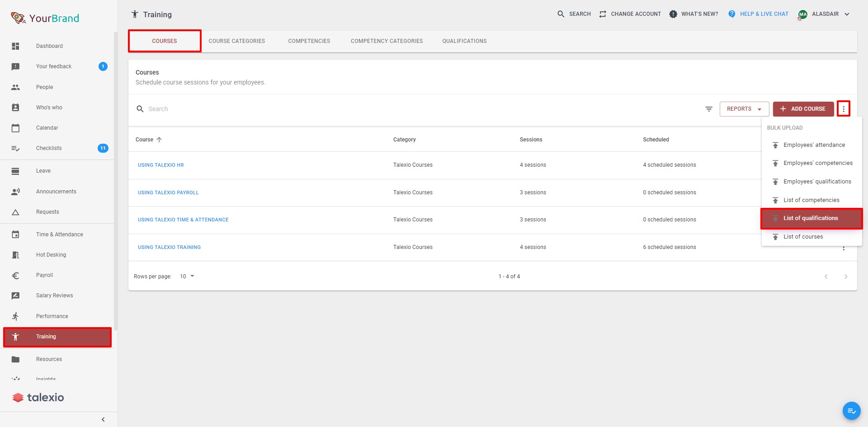
Task: Click the Change Account label in top bar
Action: 636,14
